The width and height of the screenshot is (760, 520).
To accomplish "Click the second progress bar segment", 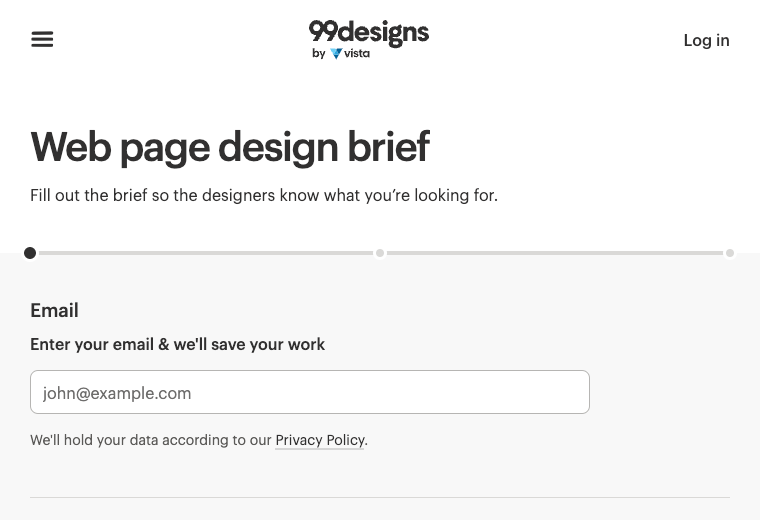I will click(x=555, y=253).
